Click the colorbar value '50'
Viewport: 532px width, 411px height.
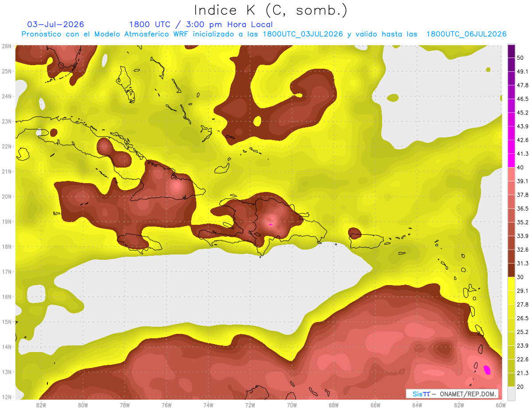(x=520, y=58)
